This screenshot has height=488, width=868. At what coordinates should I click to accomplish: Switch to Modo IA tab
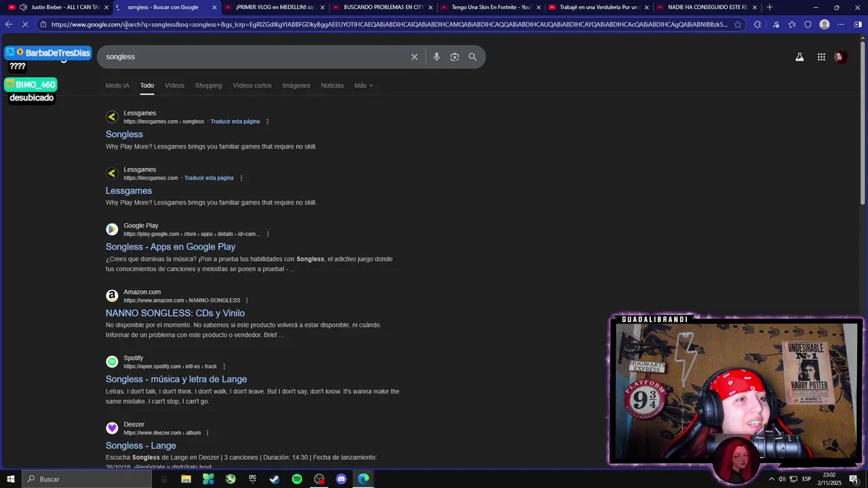117,85
